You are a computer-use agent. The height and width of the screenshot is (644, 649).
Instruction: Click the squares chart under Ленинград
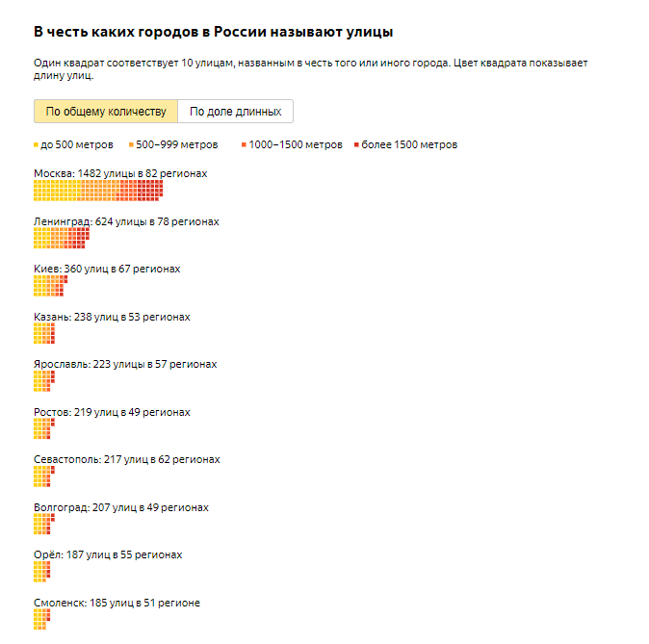pyautogui.click(x=62, y=238)
